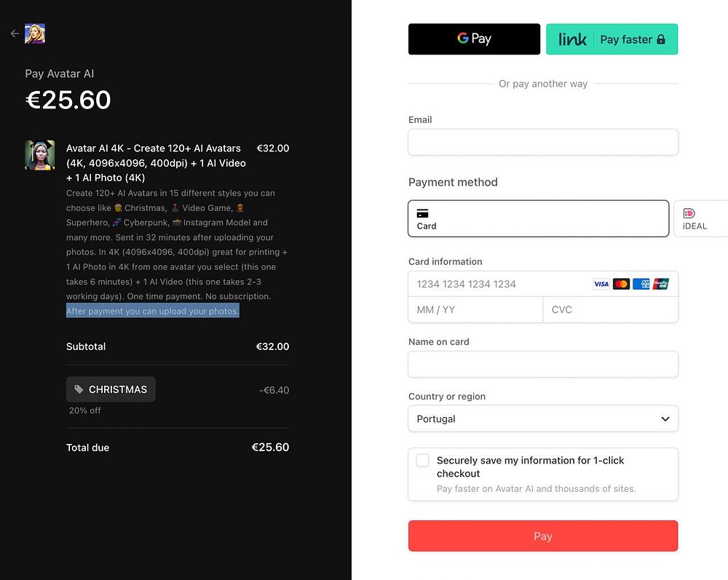
Task: Click the American Express brand icon
Action: 641,284
